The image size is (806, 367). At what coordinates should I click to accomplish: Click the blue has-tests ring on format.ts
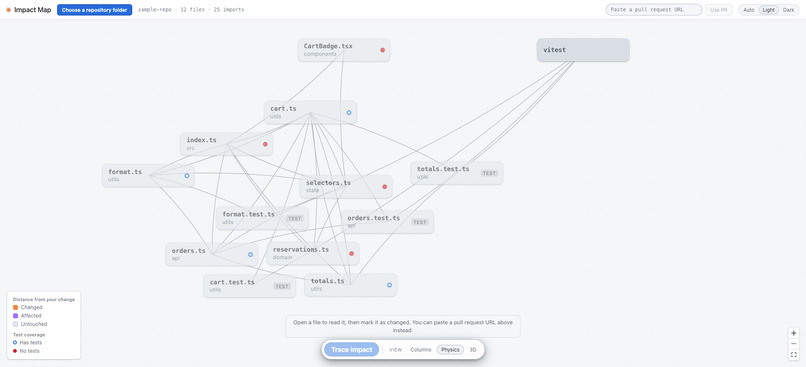(x=187, y=176)
